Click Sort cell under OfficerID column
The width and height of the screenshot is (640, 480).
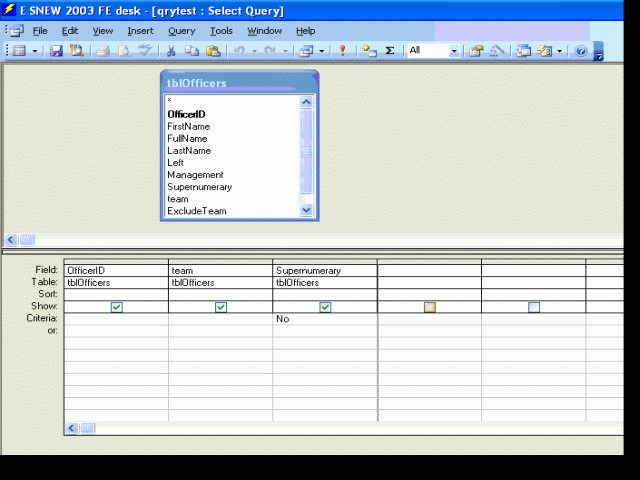[116, 294]
